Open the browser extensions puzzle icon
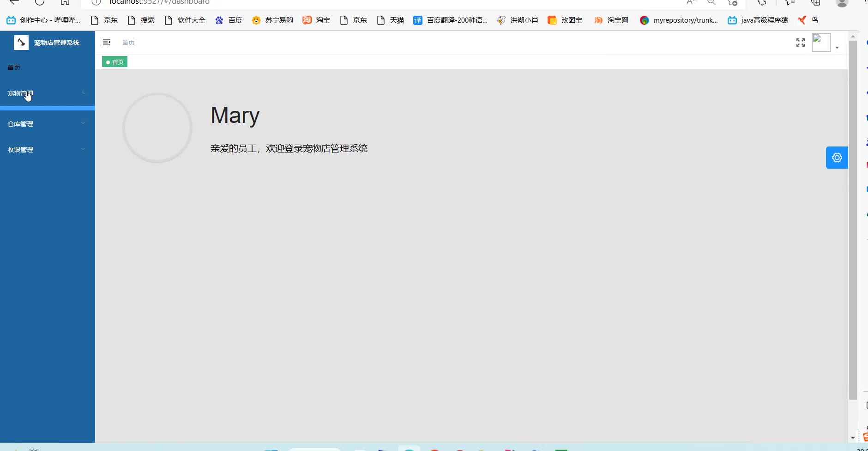The image size is (868, 451). tap(762, 2)
